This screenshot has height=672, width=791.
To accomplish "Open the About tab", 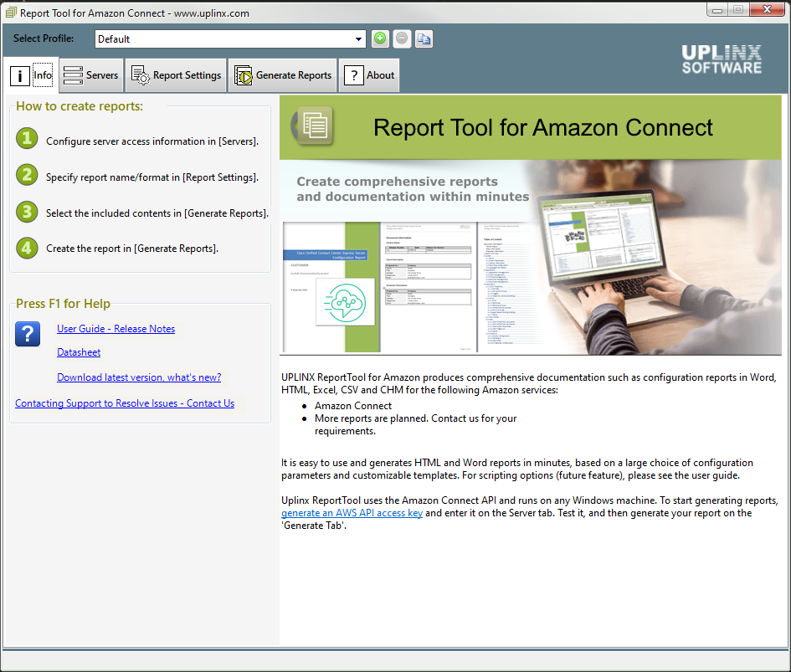I will pos(369,75).
